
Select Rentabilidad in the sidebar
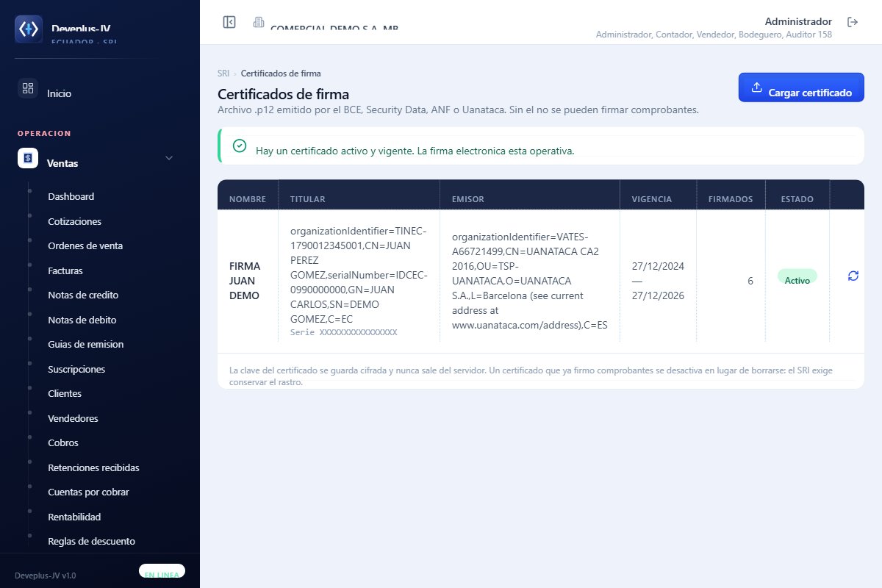point(74,517)
